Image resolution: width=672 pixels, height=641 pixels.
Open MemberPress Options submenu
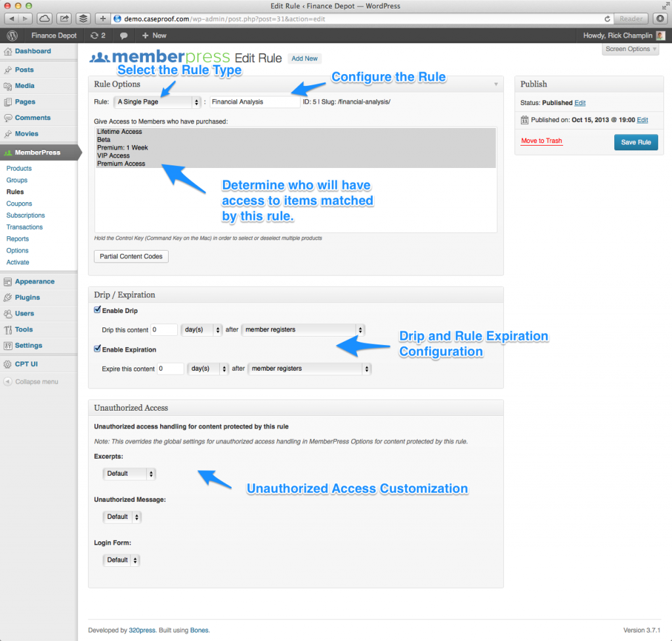coord(18,251)
